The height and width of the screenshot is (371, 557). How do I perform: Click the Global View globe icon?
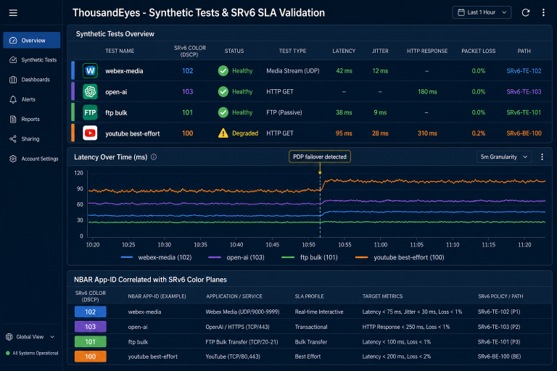point(9,337)
